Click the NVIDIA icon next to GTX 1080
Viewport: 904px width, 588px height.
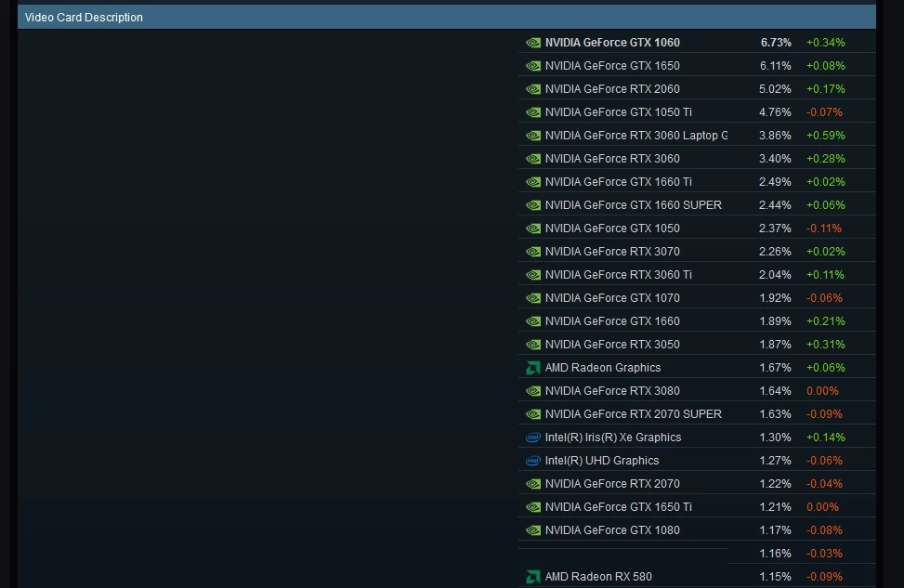tap(533, 530)
